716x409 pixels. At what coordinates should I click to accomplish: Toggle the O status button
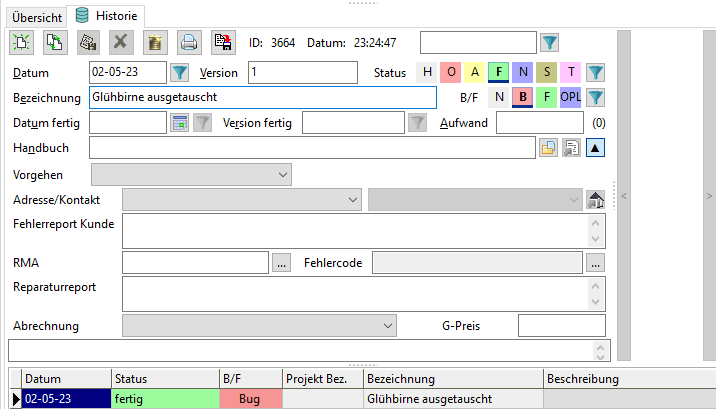(x=451, y=72)
